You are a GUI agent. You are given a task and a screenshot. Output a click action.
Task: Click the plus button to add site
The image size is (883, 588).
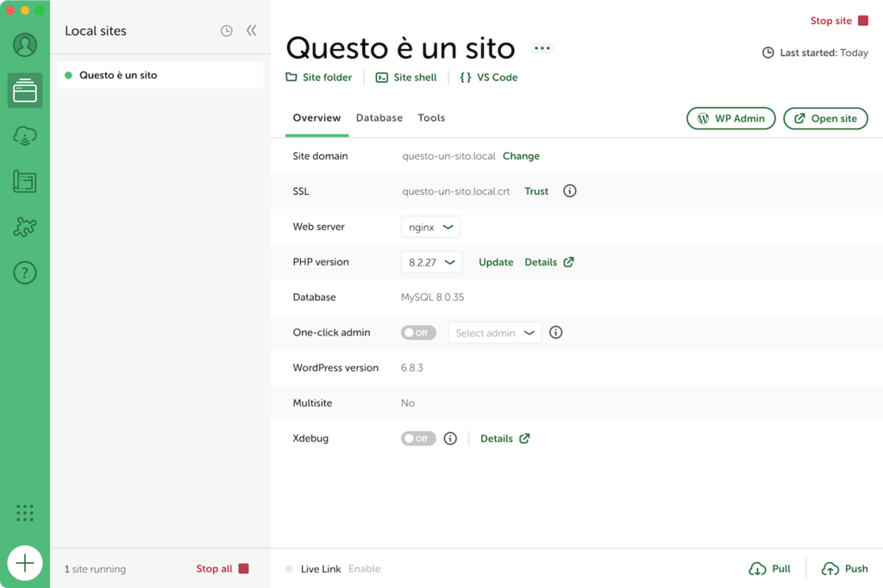tap(25, 564)
